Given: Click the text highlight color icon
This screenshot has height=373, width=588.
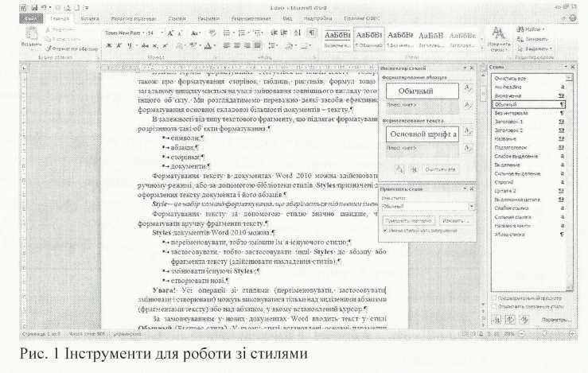Looking at the screenshot, I should 193,46.
